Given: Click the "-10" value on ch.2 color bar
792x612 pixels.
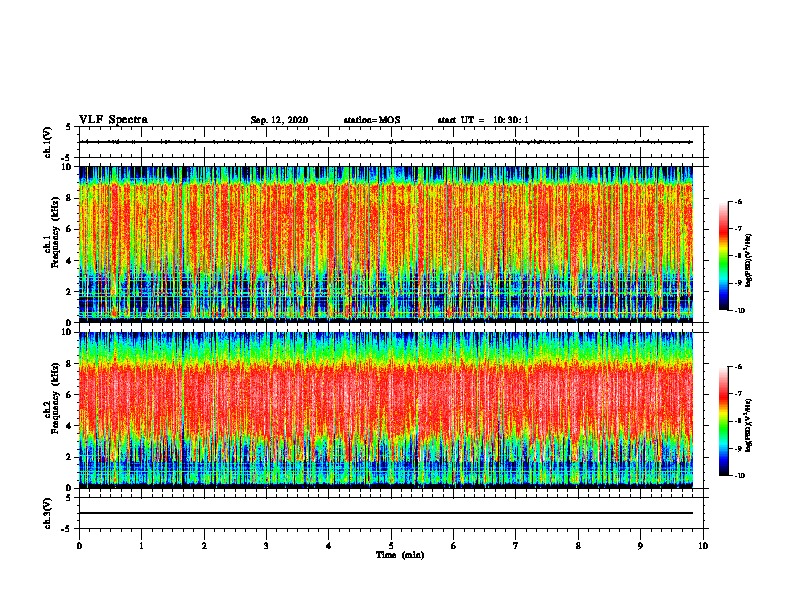Looking at the screenshot, I should coord(739,476).
